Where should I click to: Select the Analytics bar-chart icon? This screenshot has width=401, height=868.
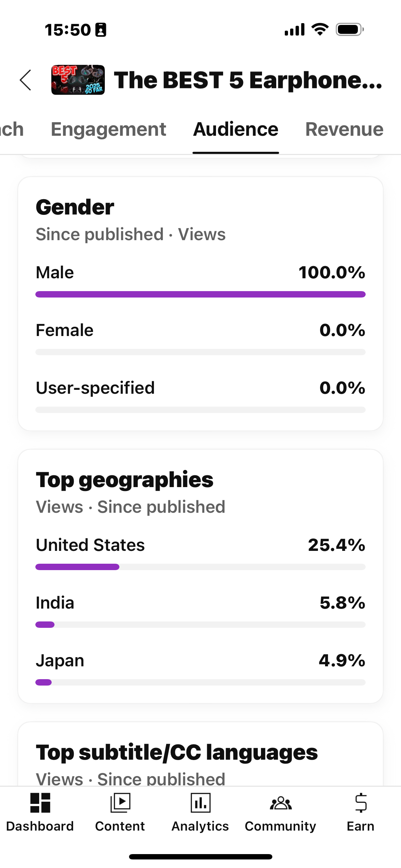(200, 803)
